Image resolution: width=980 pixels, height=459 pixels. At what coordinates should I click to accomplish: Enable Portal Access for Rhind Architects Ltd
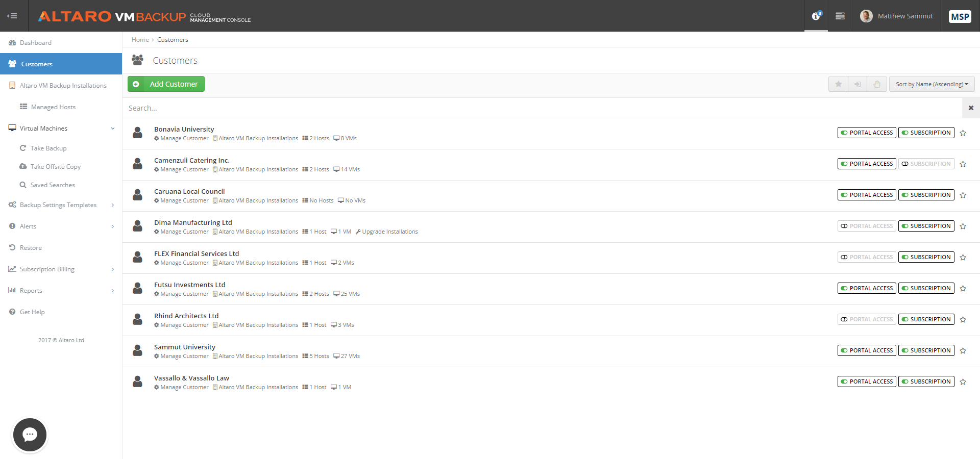click(x=867, y=319)
